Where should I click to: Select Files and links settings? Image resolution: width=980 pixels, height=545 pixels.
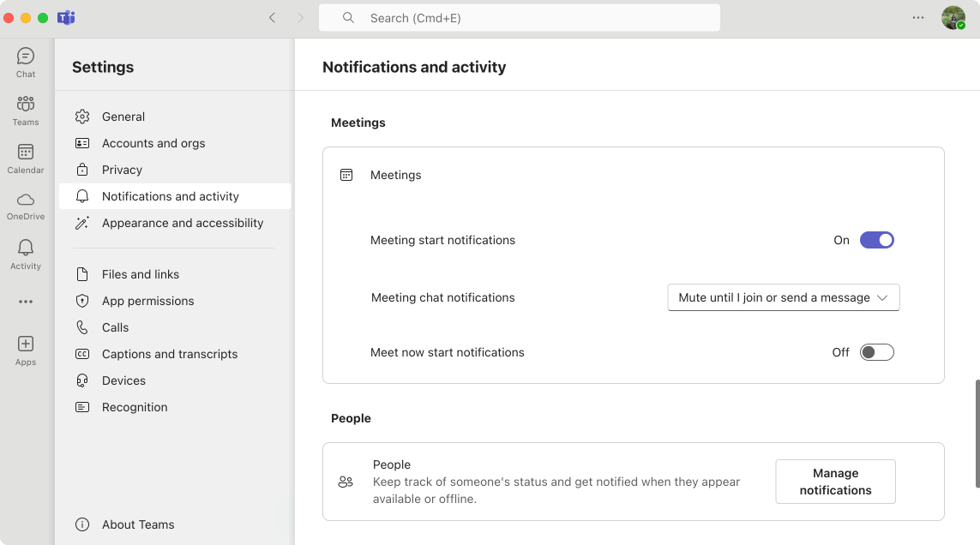coord(175,274)
